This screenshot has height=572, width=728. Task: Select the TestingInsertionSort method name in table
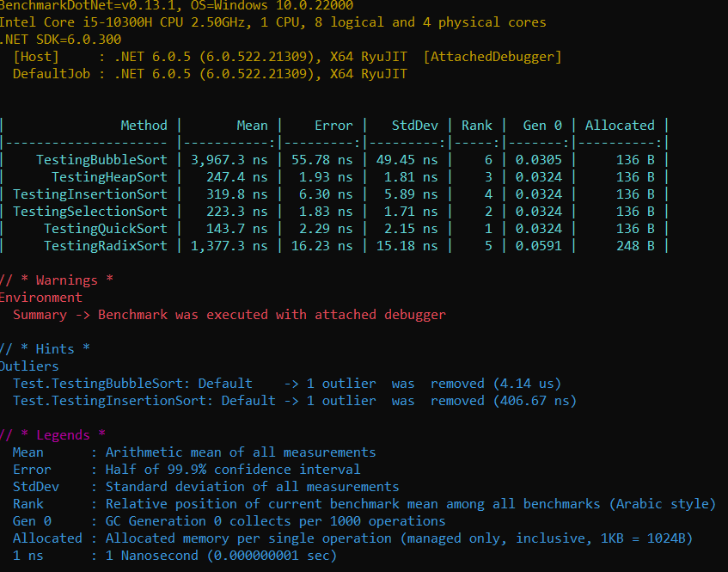[x=90, y=194]
